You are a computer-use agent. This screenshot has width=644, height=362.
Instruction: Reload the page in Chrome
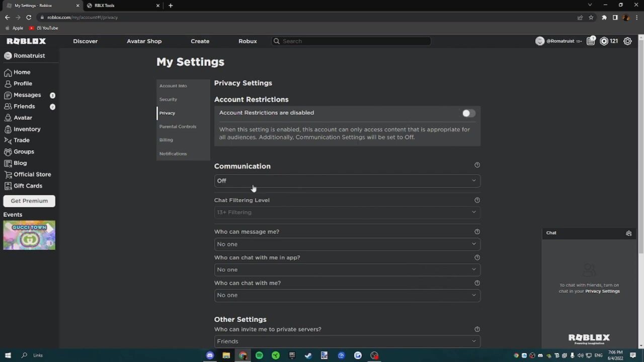29,17
